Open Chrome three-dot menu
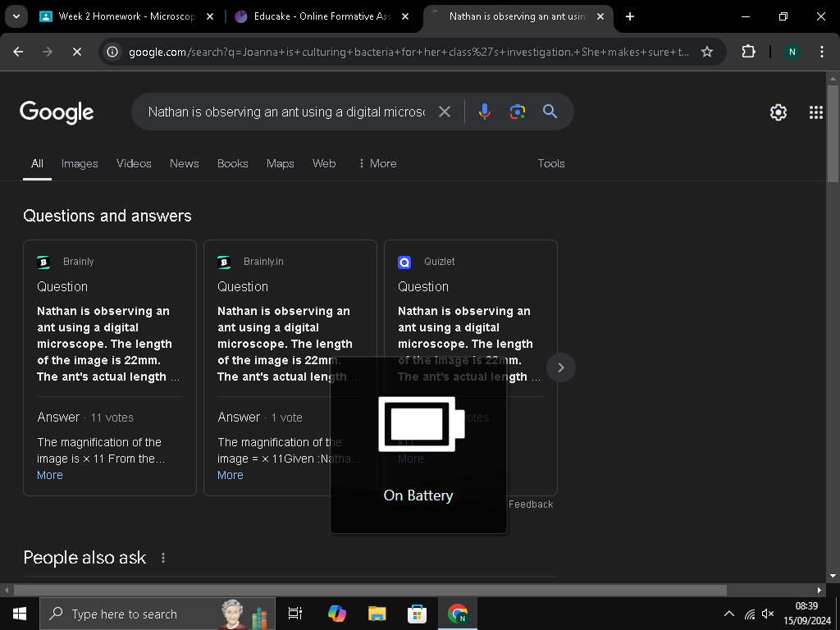The image size is (840, 630). pos(822,52)
